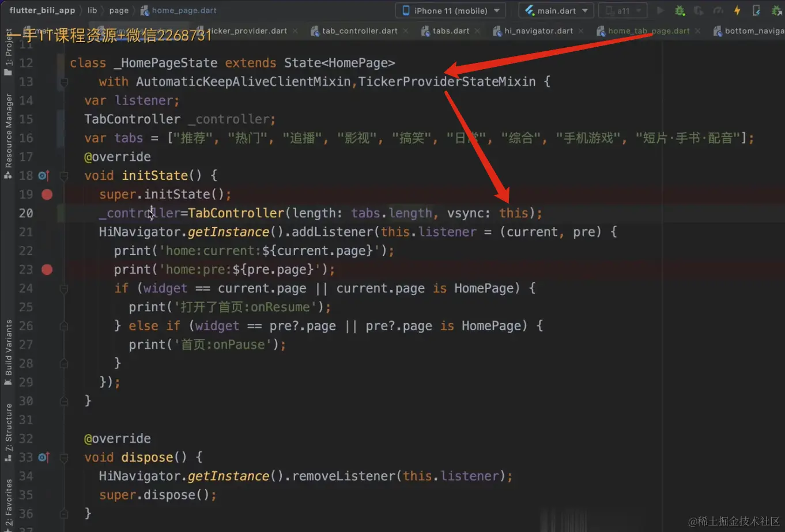
Task: Click 'TickerProviderStateMixin' in the code
Action: (x=447, y=82)
